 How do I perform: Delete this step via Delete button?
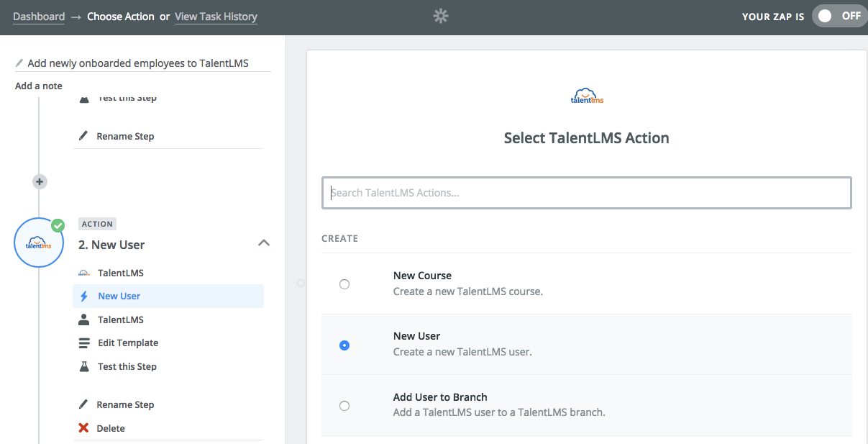[111, 428]
